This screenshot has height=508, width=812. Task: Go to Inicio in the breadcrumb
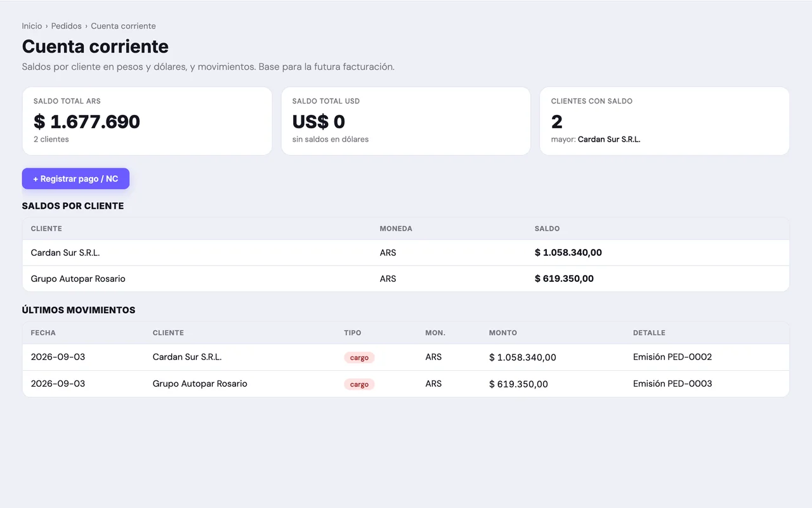32,26
